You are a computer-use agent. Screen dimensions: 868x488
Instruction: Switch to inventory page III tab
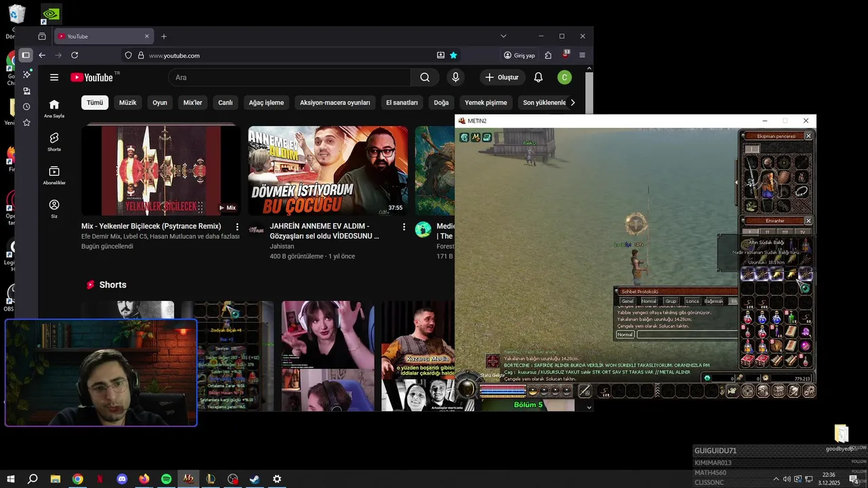pos(785,232)
